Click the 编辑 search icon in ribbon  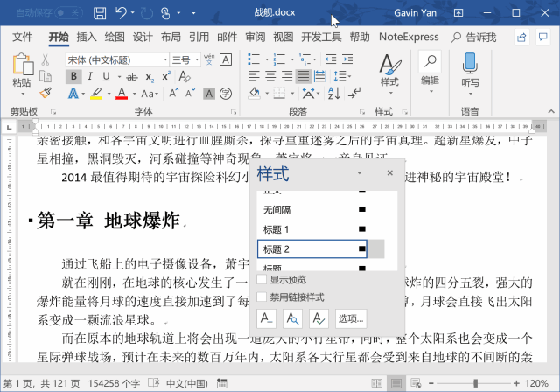point(430,62)
